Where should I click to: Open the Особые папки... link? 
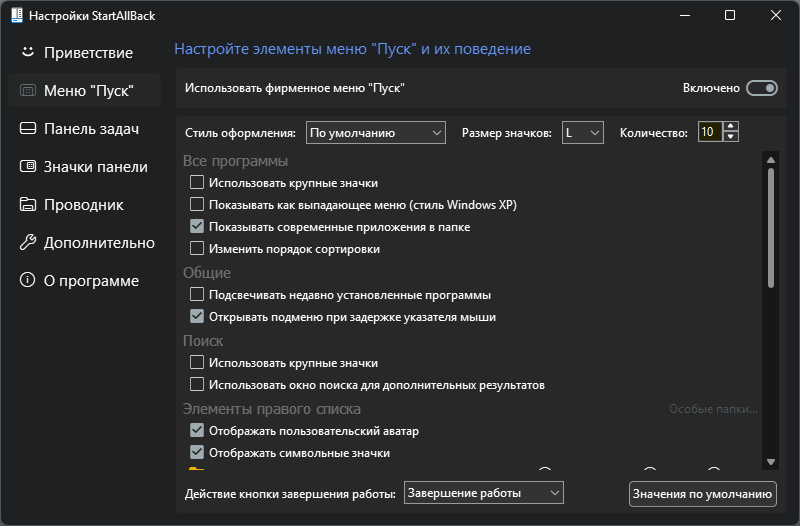click(x=713, y=409)
